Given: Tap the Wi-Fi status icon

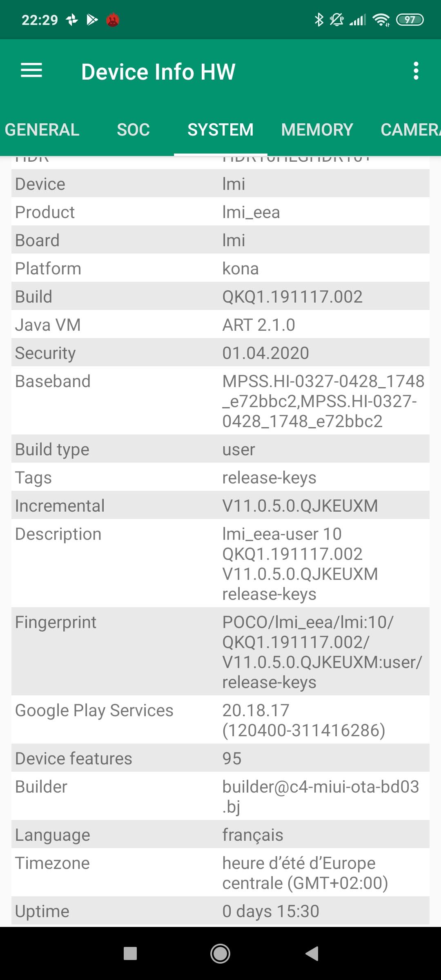Looking at the screenshot, I should tap(381, 20).
